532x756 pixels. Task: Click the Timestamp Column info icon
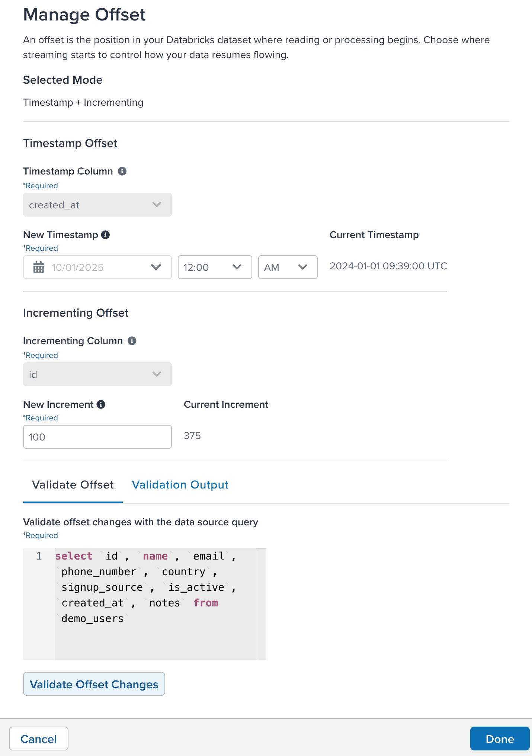point(122,171)
